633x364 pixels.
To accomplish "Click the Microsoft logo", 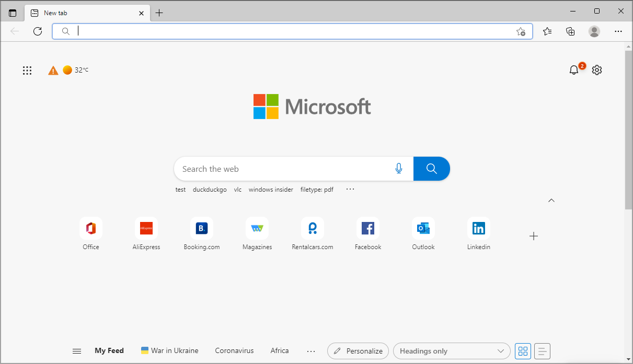I will (312, 107).
